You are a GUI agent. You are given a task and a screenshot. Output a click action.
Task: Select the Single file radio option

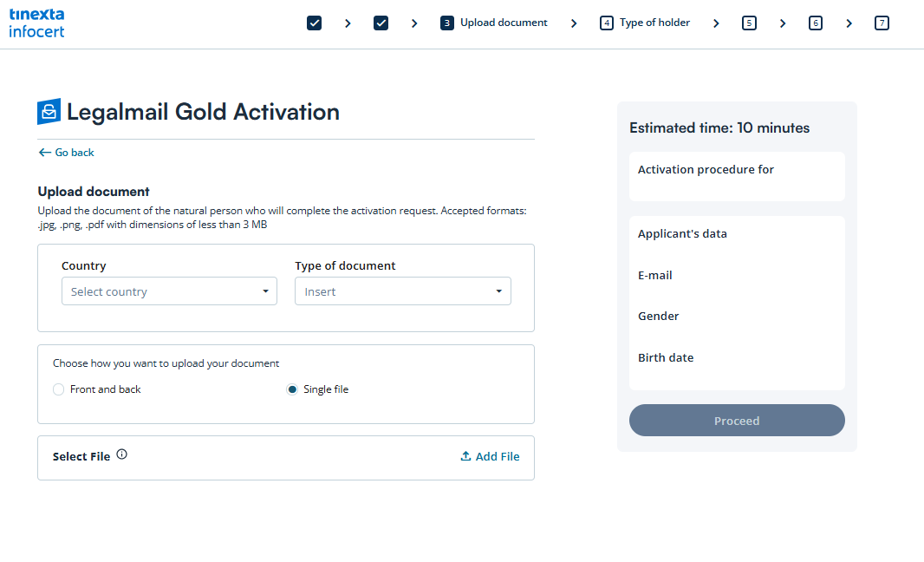(292, 389)
